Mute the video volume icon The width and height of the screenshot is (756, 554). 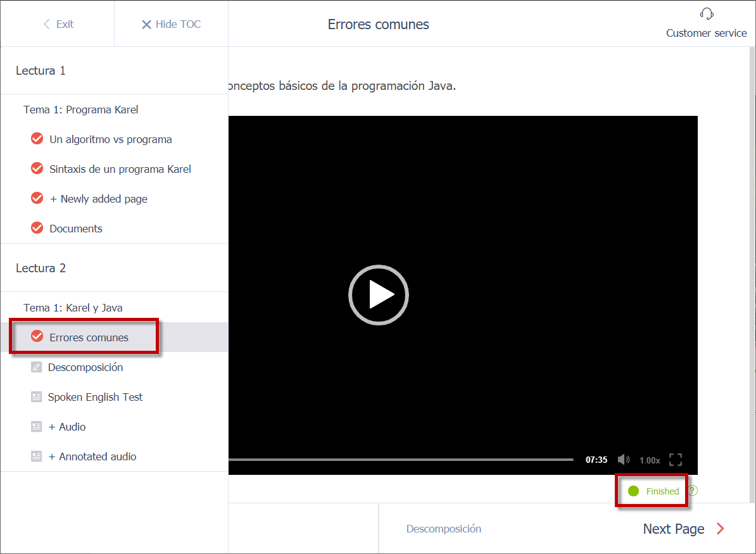point(624,460)
